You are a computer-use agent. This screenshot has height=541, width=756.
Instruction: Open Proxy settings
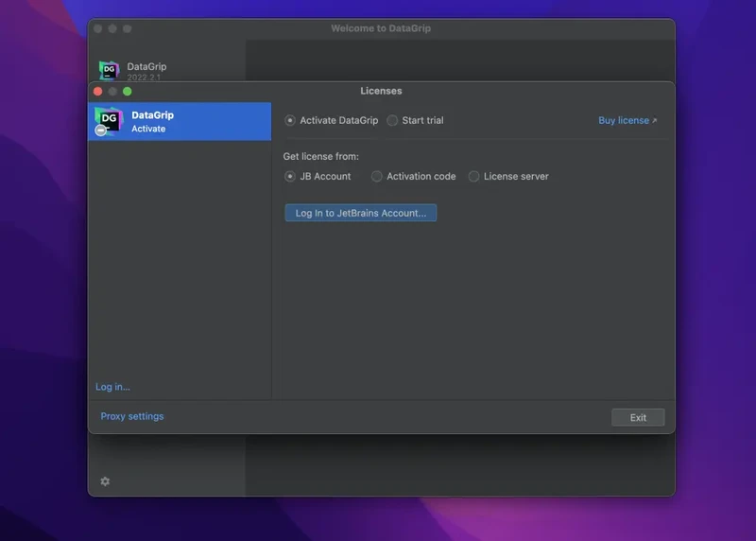(x=132, y=416)
